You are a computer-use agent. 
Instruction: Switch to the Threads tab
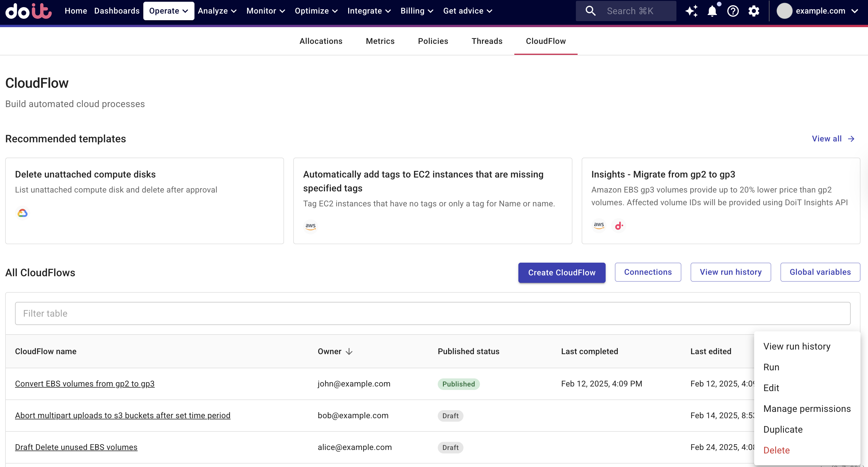[x=487, y=41]
